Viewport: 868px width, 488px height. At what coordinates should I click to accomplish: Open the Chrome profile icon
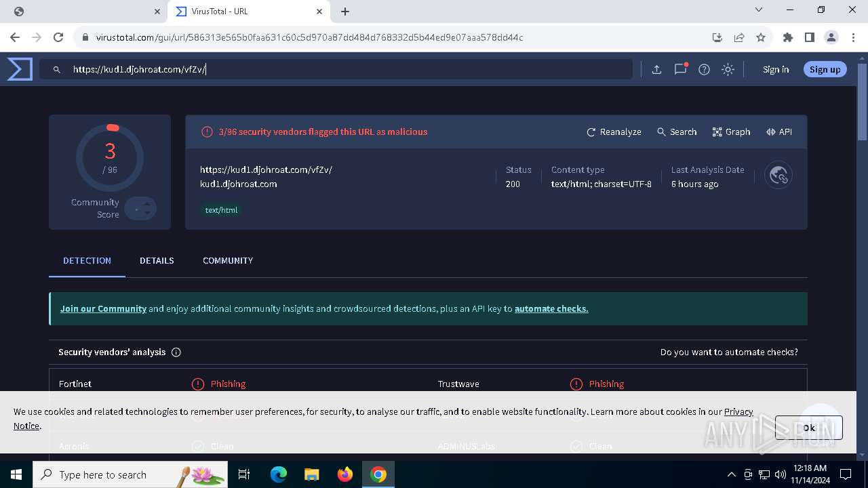click(831, 37)
